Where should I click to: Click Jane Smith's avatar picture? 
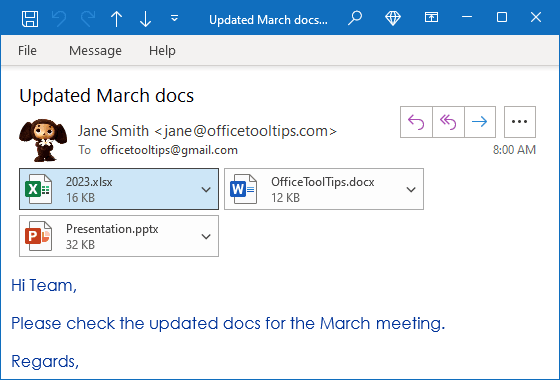pyautogui.click(x=43, y=140)
